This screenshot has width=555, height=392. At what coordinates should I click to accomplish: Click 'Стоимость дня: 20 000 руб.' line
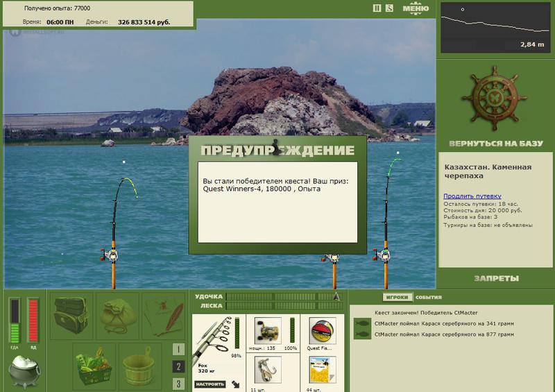(482, 210)
